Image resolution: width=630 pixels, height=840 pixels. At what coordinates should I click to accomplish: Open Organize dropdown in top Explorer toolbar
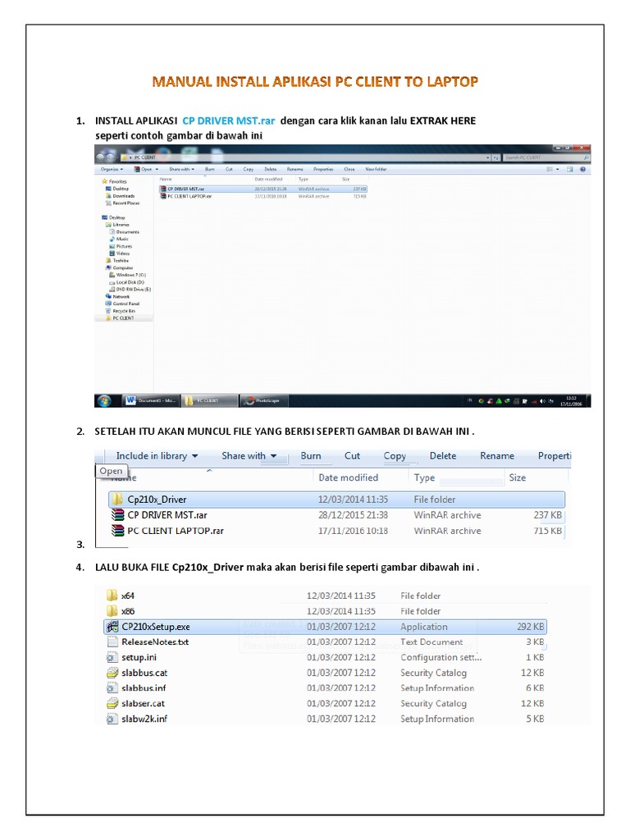(112, 169)
